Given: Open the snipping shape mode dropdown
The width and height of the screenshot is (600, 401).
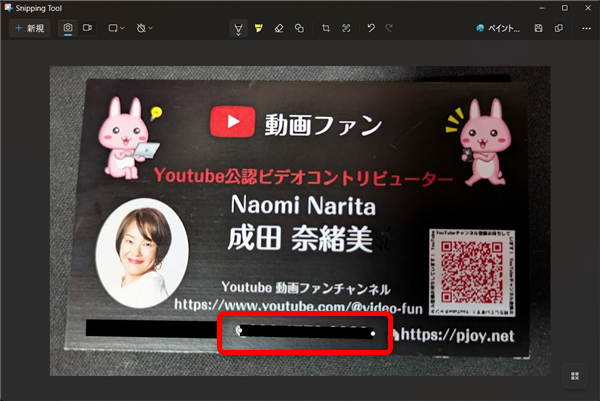Looking at the screenshot, I should pos(116,28).
